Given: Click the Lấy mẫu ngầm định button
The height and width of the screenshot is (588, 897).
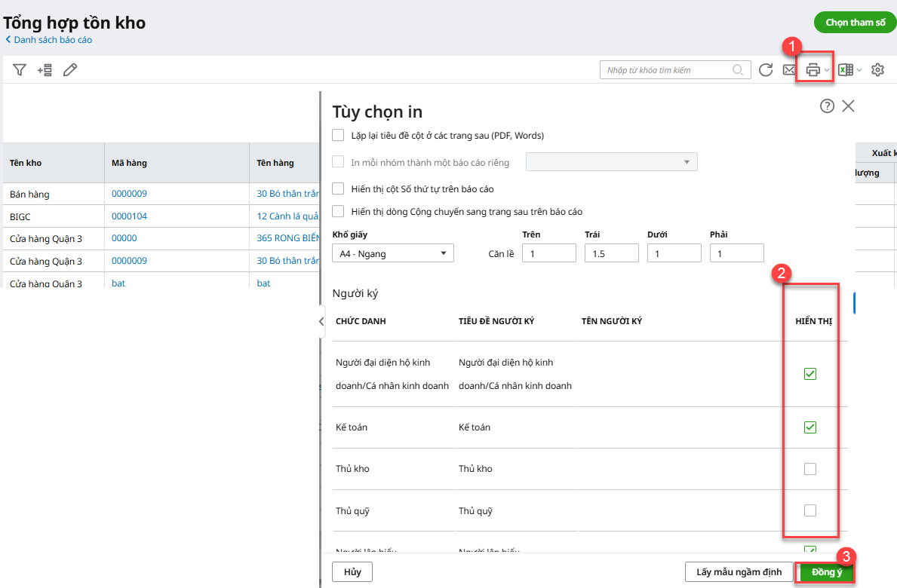Looking at the screenshot, I should coord(739,572).
